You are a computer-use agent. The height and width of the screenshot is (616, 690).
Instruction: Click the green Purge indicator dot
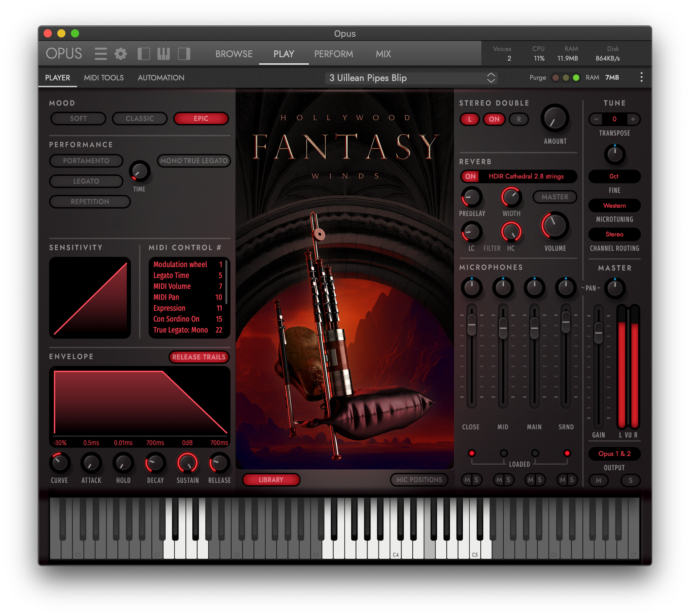[576, 78]
